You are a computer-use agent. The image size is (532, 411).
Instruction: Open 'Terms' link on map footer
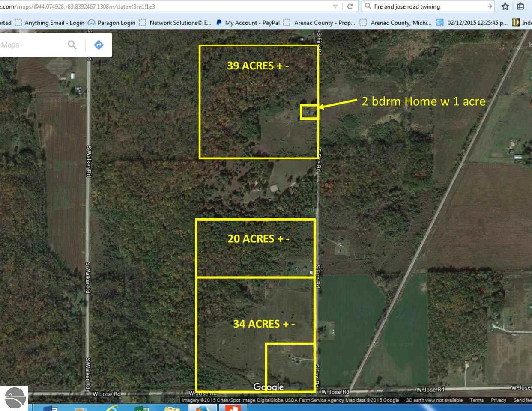pyautogui.click(x=477, y=400)
